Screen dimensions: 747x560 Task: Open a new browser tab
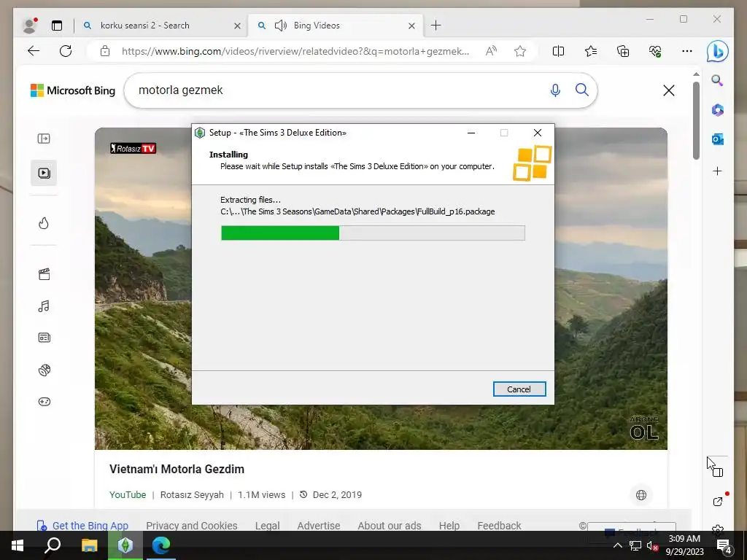pos(436,26)
